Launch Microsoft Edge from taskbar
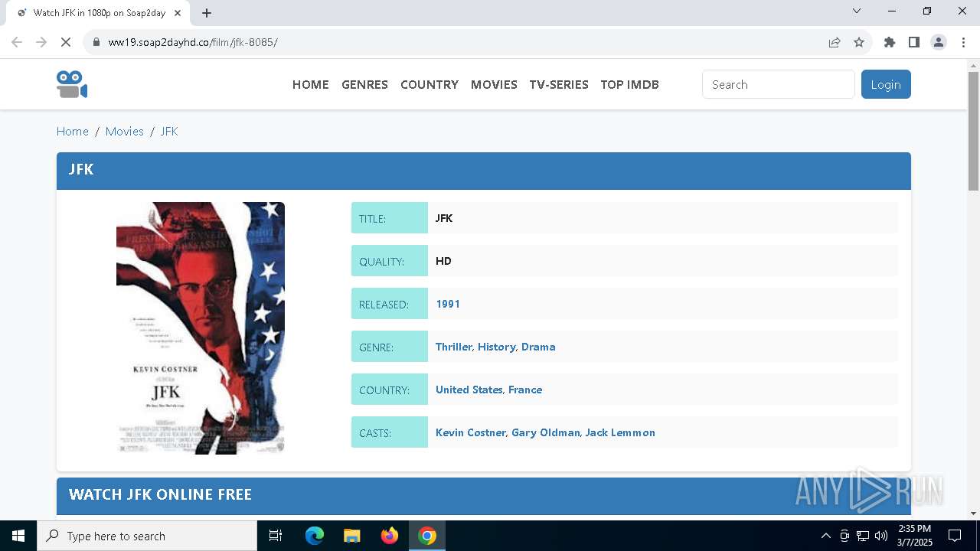The height and width of the screenshot is (551, 980). [x=315, y=536]
